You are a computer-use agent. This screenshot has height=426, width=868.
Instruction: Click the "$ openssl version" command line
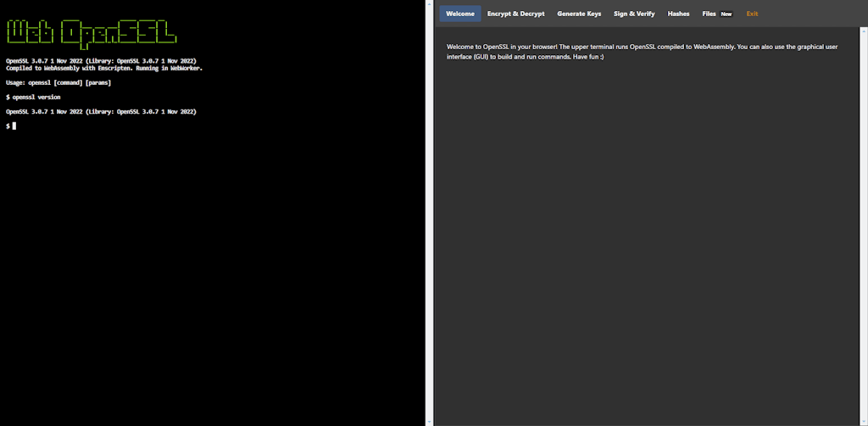pos(33,97)
